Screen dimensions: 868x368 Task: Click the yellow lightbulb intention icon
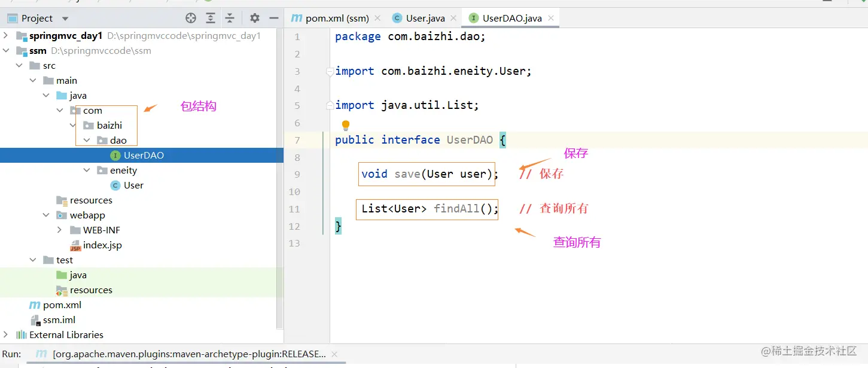pos(345,126)
